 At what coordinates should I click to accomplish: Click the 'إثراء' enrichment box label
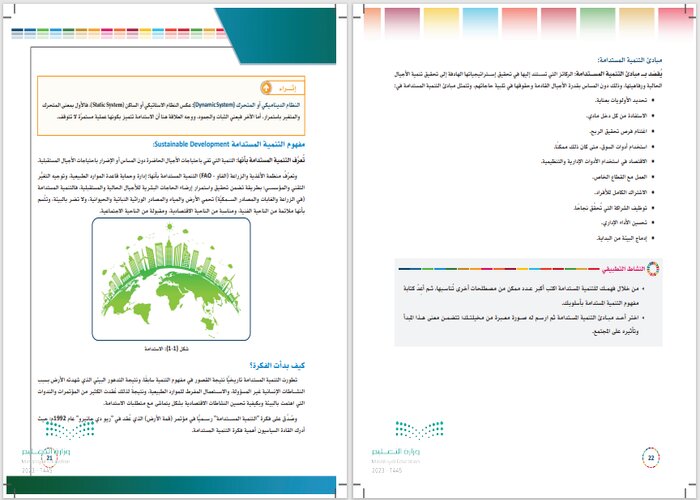[288, 88]
